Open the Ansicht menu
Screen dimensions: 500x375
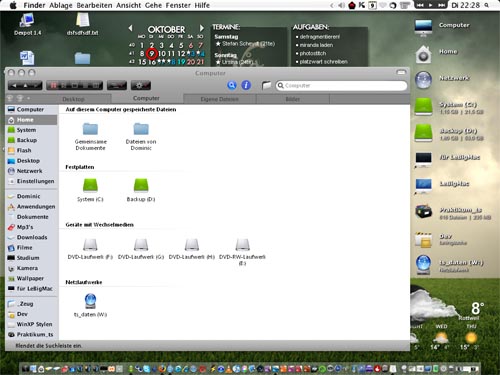tap(129, 5)
